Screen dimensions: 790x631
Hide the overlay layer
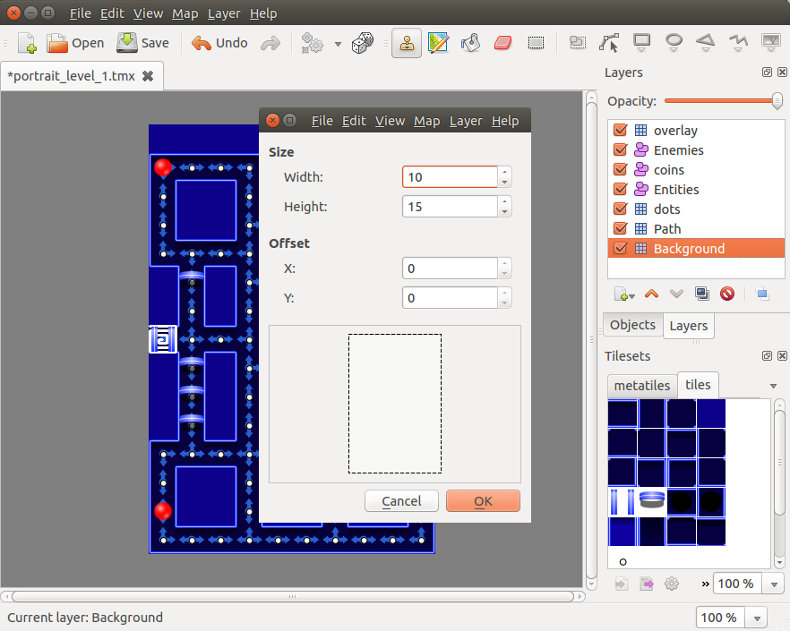click(620, 130)
